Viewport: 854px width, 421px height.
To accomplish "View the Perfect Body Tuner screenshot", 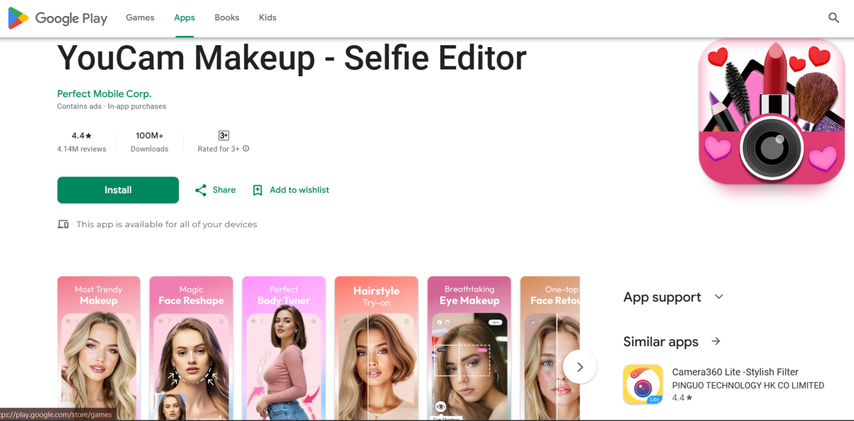I will [x=284, y=349].
